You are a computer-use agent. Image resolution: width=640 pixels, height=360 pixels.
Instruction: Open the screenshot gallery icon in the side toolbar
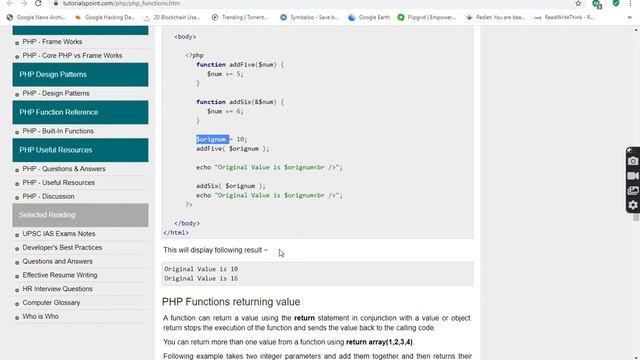click(633, 190)
